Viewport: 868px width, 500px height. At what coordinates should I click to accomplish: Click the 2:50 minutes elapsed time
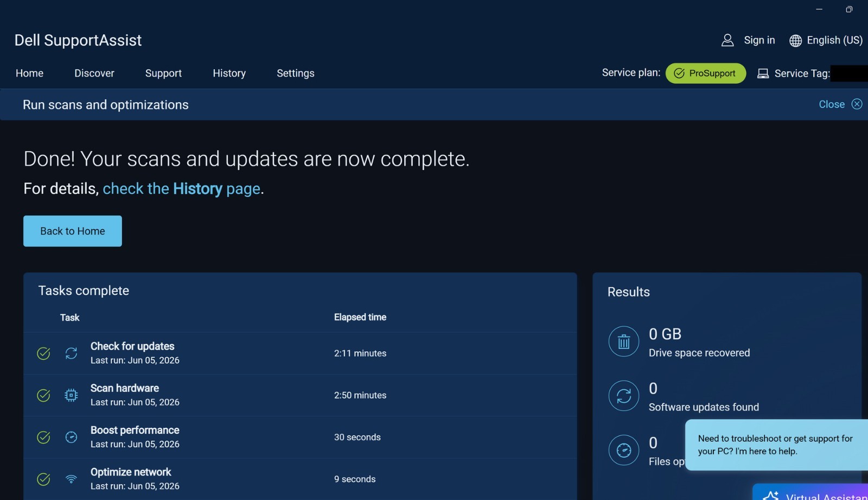(x=360, y=395)
